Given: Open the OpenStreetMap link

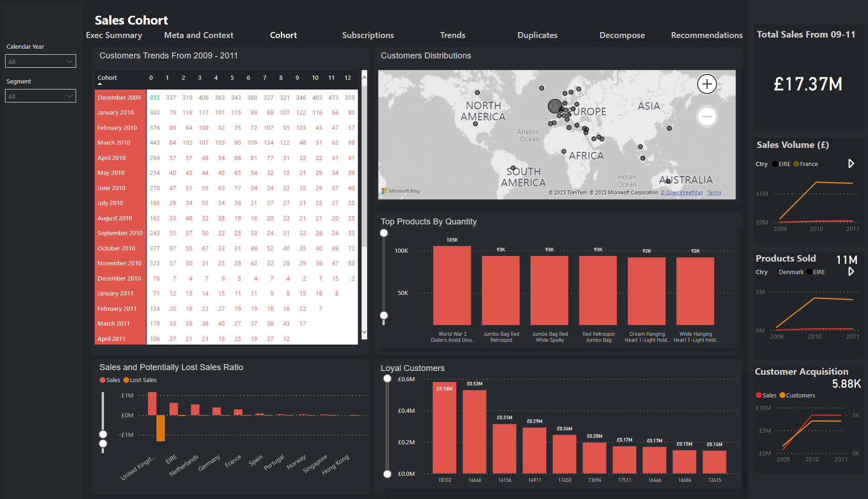Looking at the screenshot, I should coord(681,193).
